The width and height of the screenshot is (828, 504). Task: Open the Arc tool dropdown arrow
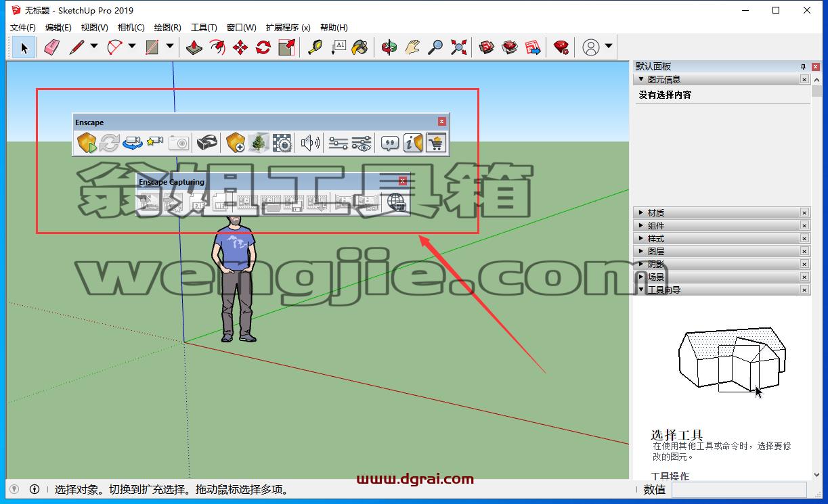[x=132, y=47]
